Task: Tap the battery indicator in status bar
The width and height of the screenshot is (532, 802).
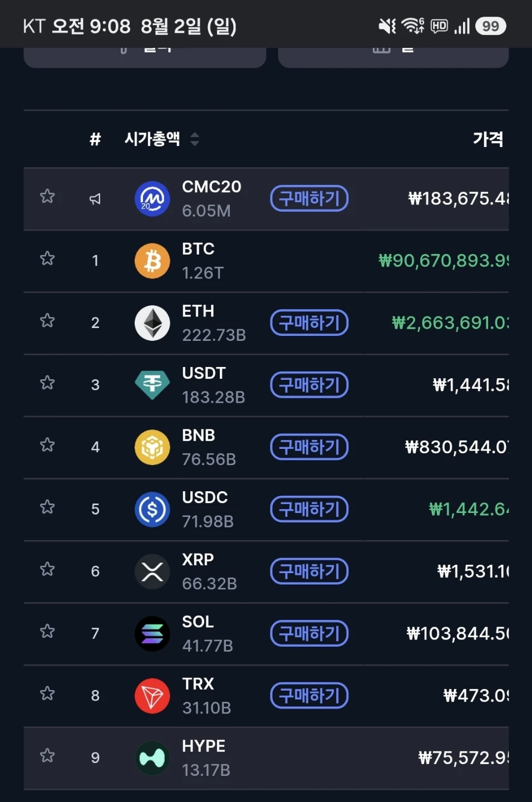Action: tap(490, 26)
